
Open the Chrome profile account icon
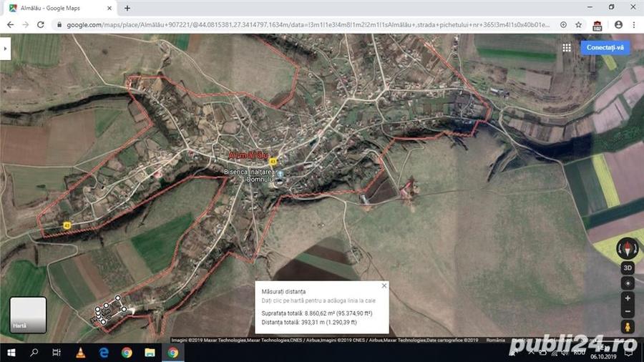[x=618, y=24]
